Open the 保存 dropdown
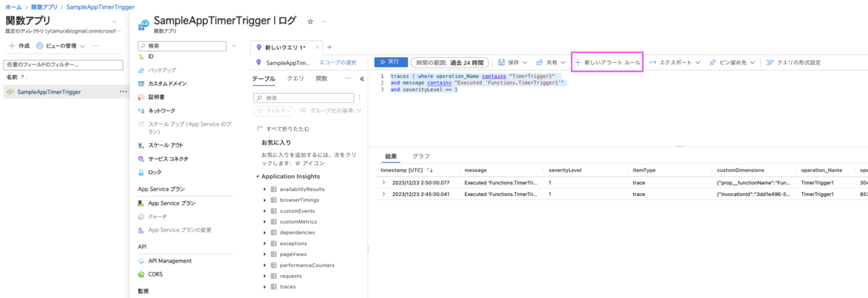Image resolution: width=868 pixels, height=298 pixels. point(514,63)
